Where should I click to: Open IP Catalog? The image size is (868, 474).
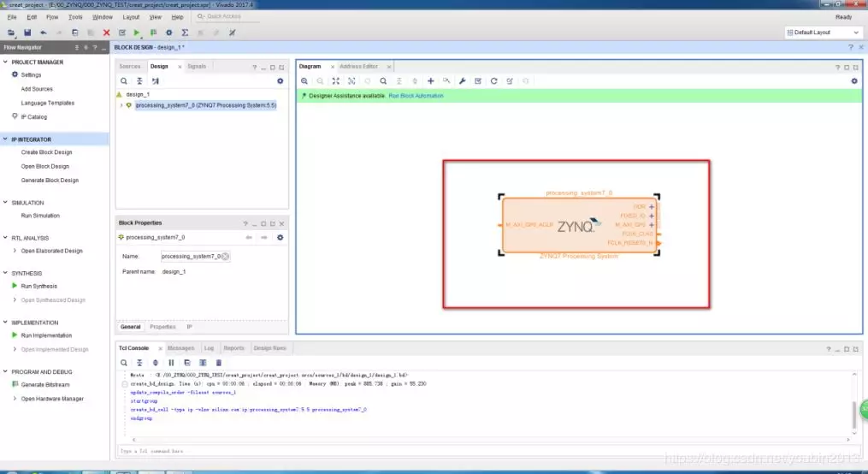pyautogui.click(x=33, y=117)
